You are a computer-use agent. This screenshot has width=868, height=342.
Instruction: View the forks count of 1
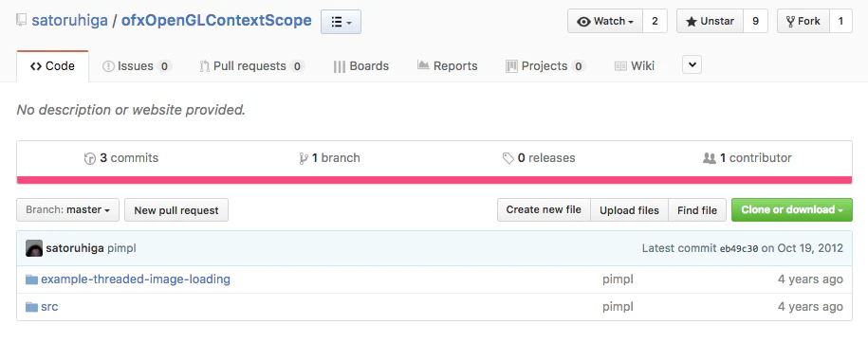click(x=840, y=22)
